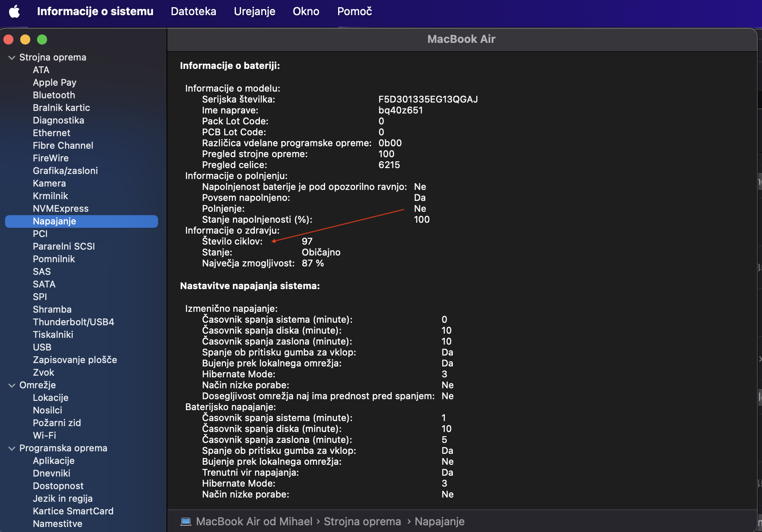Collapse the Strojna oprema section
The height and width of the screenshot is (532, 762).
coord(12,58)
